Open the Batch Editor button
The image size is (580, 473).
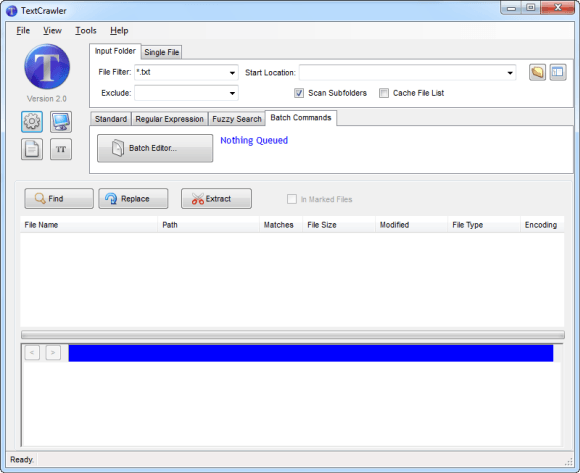tap(155, 148)
